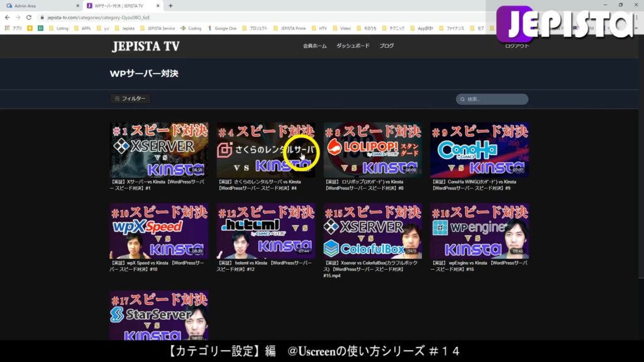Click the ConoHa WING vs Kinsta #9 title
The height and width of the screenshot is (362, 644).
click(474, 185)
